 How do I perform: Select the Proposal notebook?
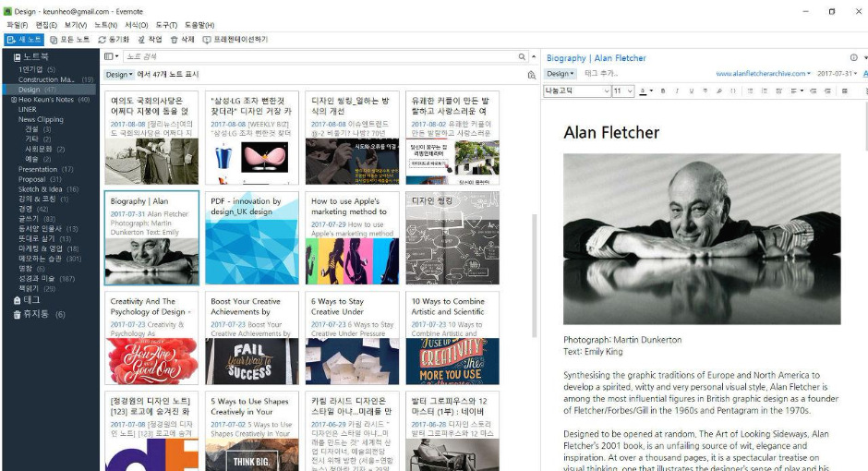click(40, 179)
